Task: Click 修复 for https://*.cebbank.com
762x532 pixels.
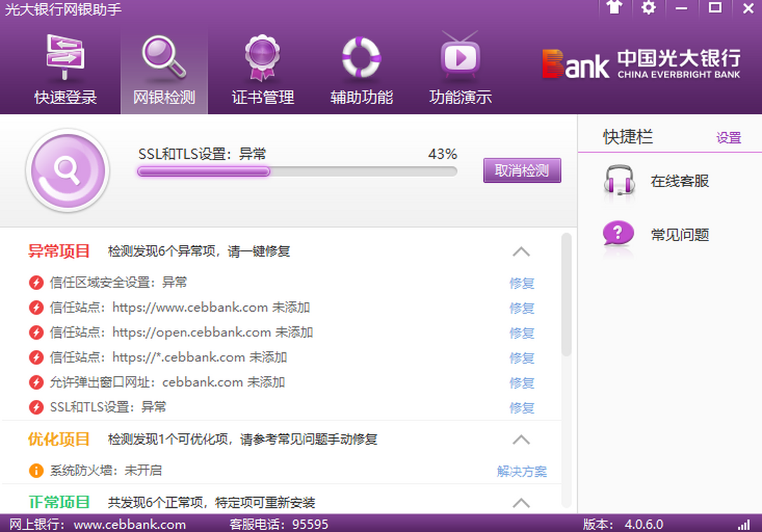Action: [x=522, y=358]
